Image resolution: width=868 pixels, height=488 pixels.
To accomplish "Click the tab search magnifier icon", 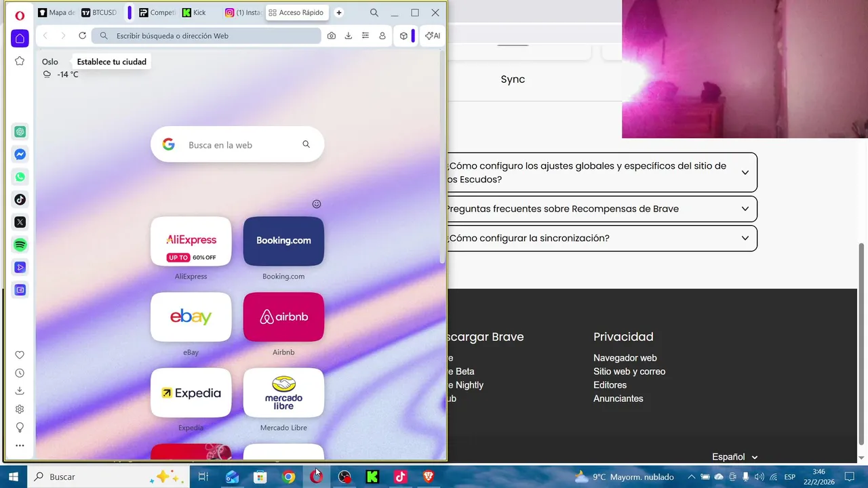I will [x=374, y=13].
